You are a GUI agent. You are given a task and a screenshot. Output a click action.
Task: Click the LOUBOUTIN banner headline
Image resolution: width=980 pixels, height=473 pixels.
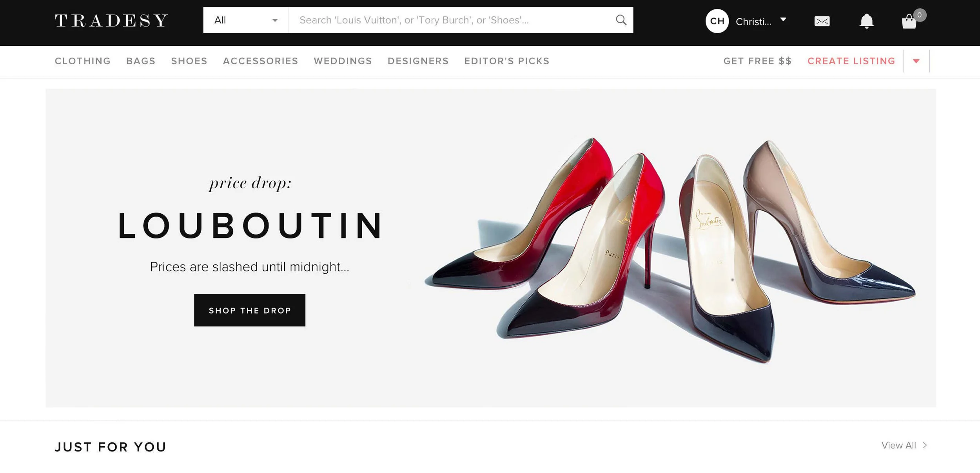250,226
